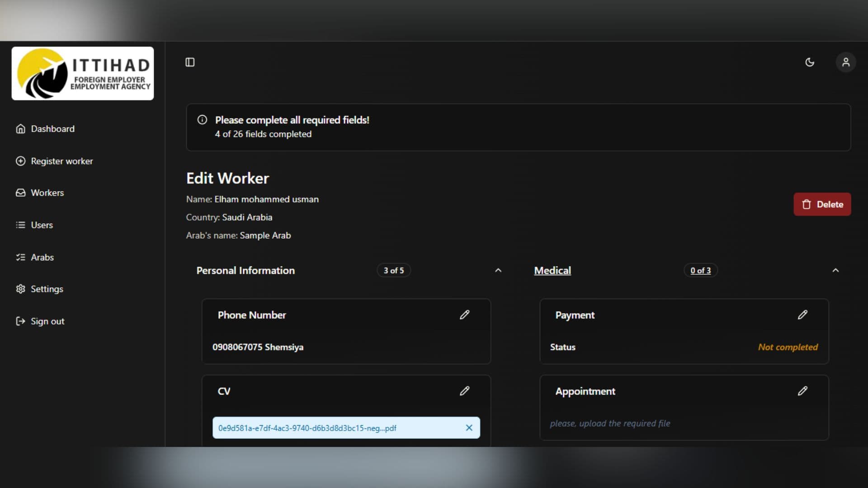Collapse the Medical section chevron
The height and width of the screenshot is (488, 868).
[x=835, y=270]
